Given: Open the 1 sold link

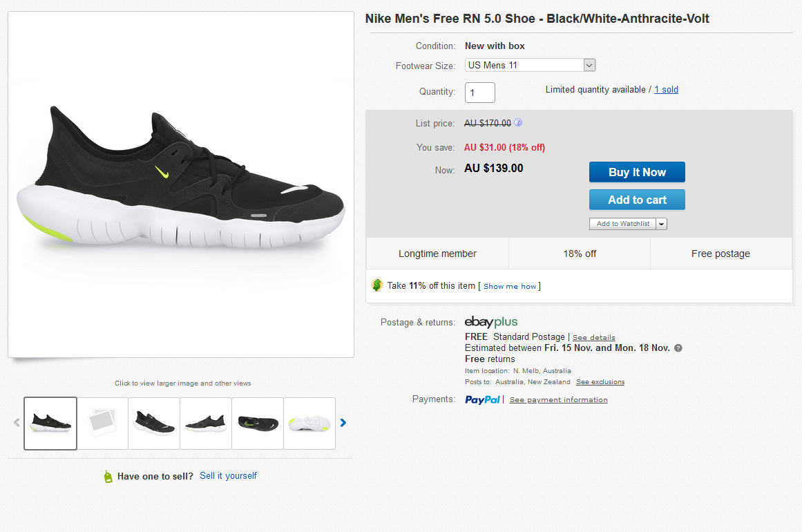Looking at the screenshot, I should pos(666,90).
